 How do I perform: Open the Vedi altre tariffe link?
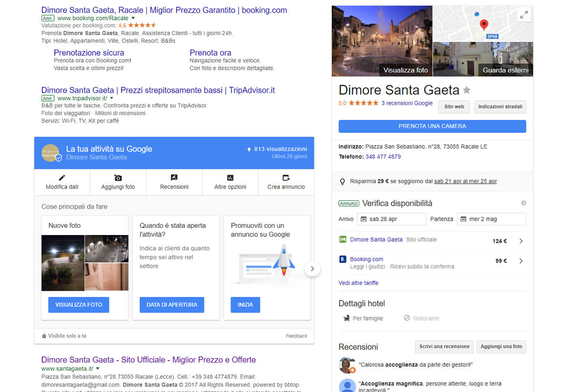tap(358, 283)
